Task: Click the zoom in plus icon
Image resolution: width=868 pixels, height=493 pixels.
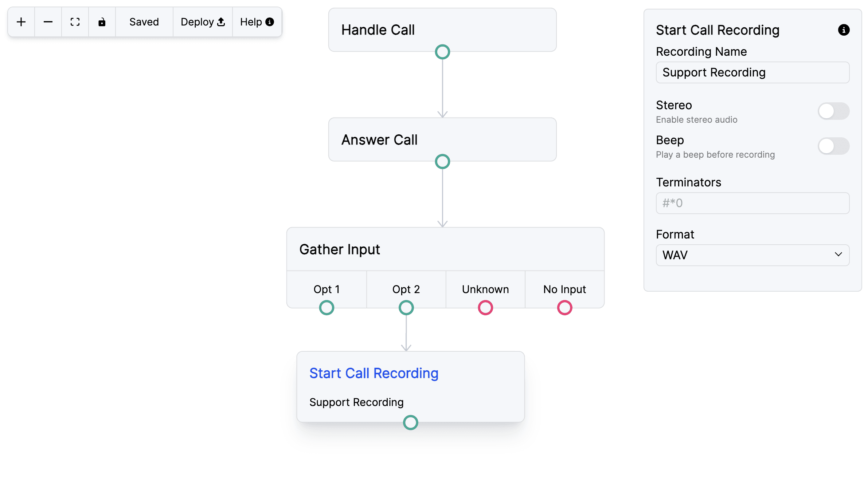Action: click(x=21, y=22)
